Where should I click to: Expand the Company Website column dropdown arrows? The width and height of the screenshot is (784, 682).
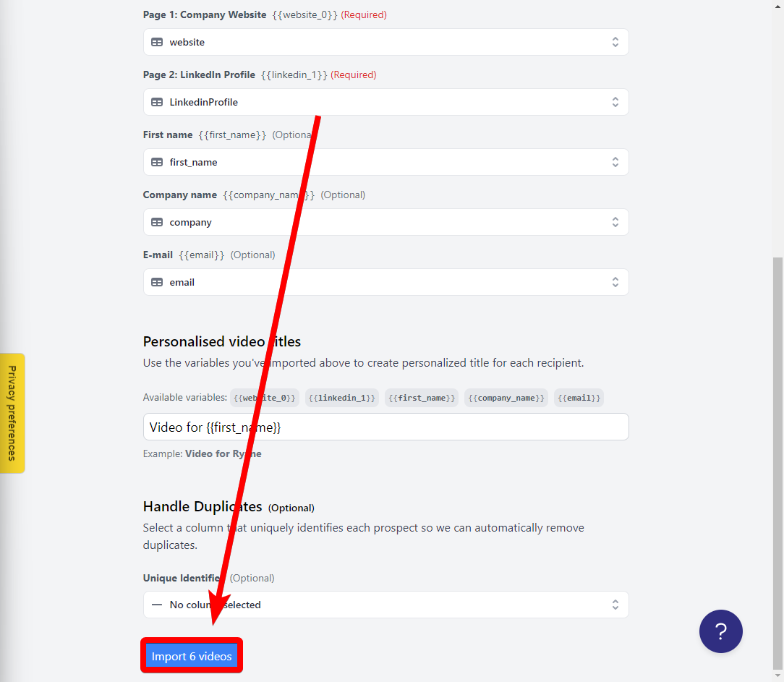[x=615, y=42]
